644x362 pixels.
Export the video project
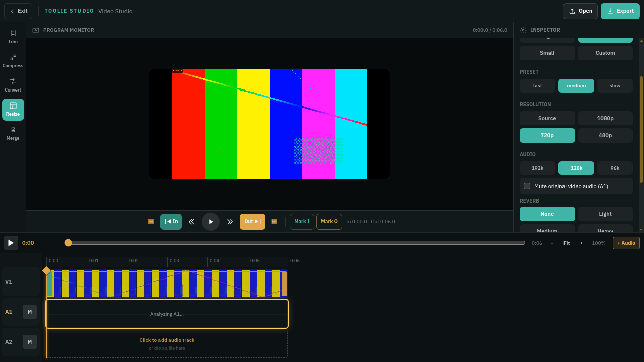click(620, 11)
